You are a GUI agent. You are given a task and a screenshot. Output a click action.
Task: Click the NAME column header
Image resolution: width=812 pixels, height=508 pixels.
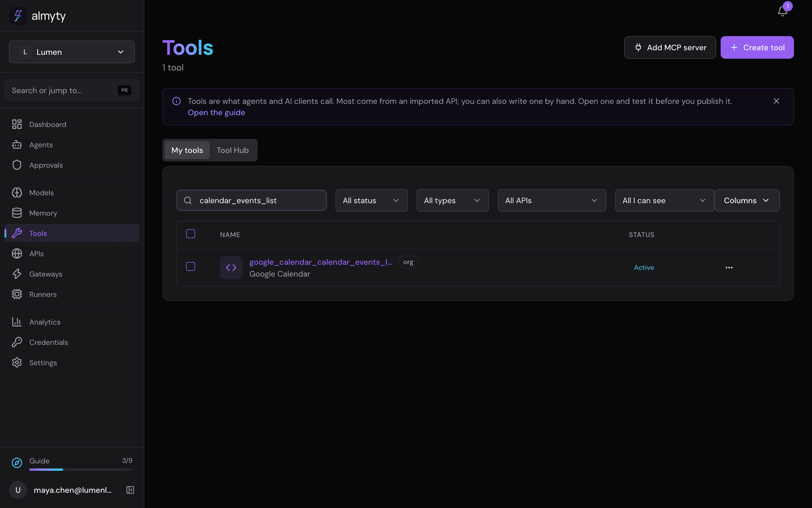(x=230, y=235)
